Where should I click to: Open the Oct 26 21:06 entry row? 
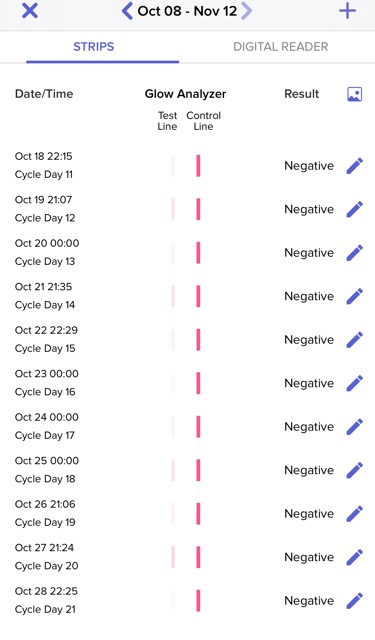pos(188,513)
